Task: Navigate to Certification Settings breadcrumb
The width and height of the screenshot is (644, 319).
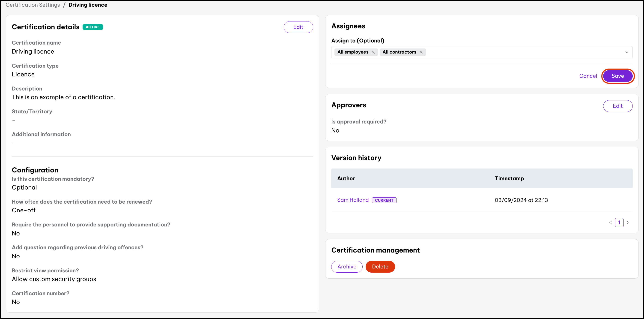Action: (x=33, y=5)
